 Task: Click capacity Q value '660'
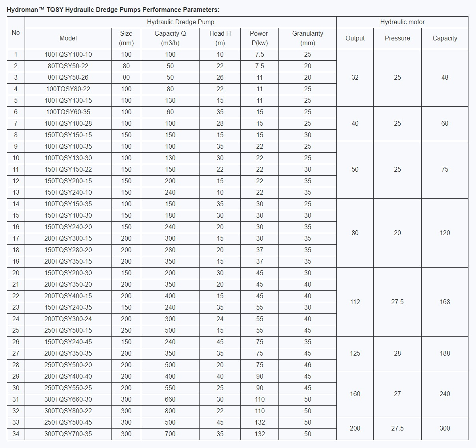pyautogui.click(x=170, y=400)
